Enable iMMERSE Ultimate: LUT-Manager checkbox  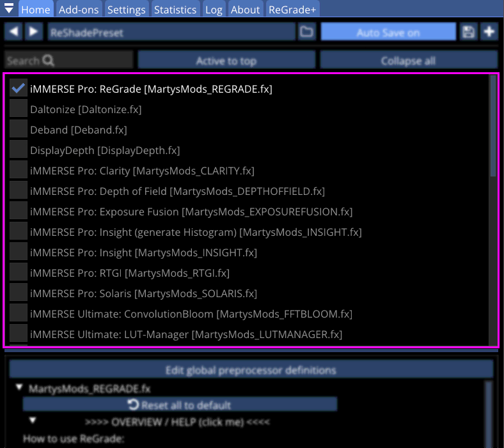[19, 334]
